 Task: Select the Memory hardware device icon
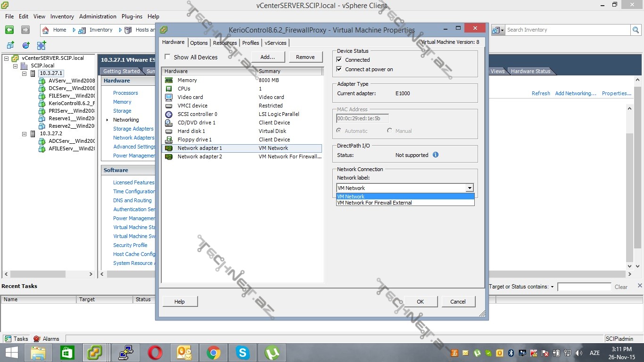click(169, 80)
